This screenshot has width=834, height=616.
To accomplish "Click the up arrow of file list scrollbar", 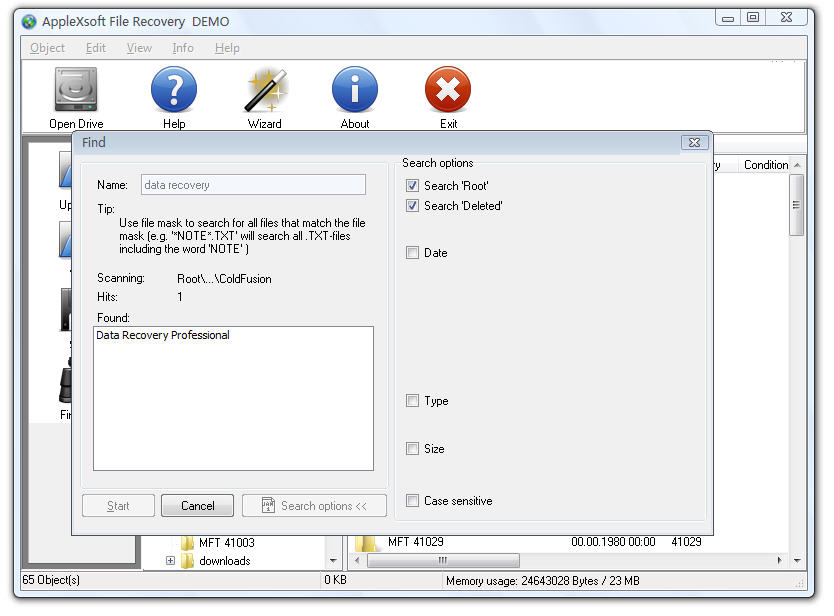I will (x=797, y=165).
